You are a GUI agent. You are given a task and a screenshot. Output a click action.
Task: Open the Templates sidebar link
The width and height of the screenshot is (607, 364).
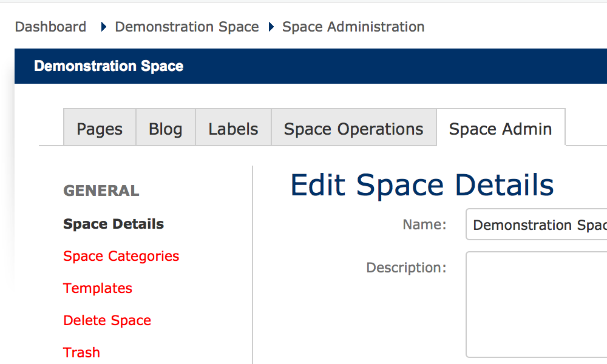pos(98,288)
